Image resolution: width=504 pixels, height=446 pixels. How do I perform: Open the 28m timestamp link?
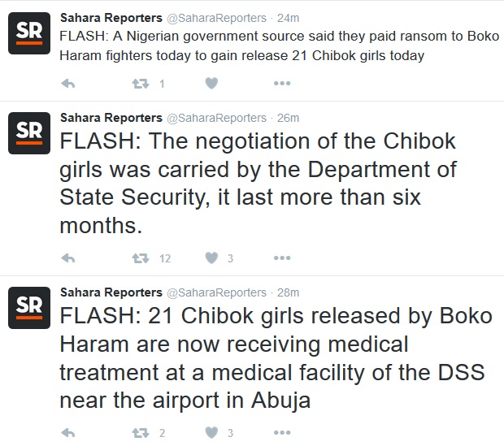coord(289,292)
